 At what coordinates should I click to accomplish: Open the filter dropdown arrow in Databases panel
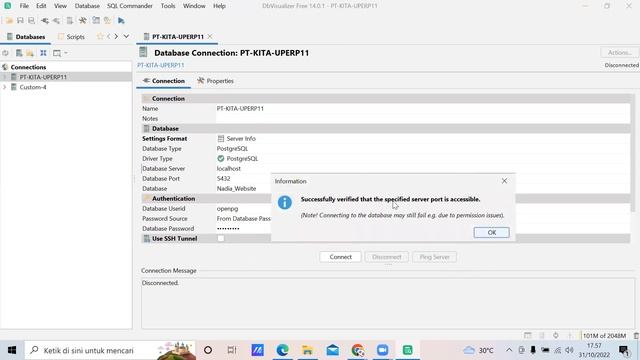coord(66,53)
